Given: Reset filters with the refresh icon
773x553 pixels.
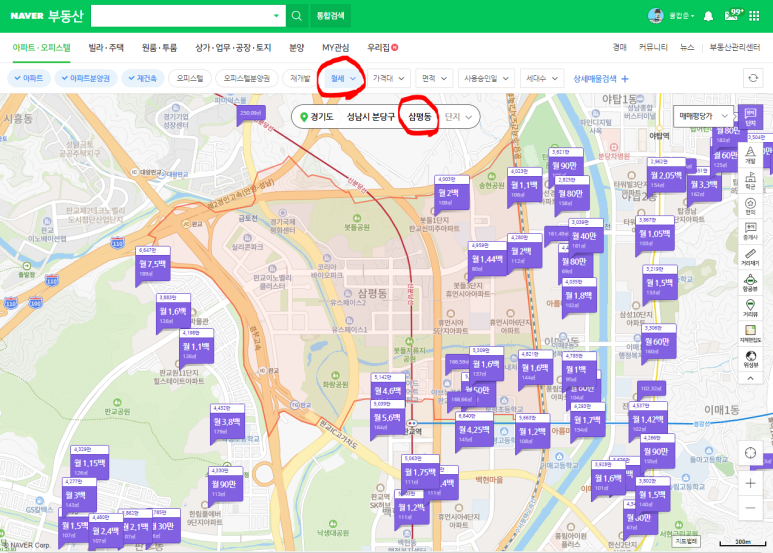Looking at the screenshot, I should pyautogui.click(x=753, y=78).
